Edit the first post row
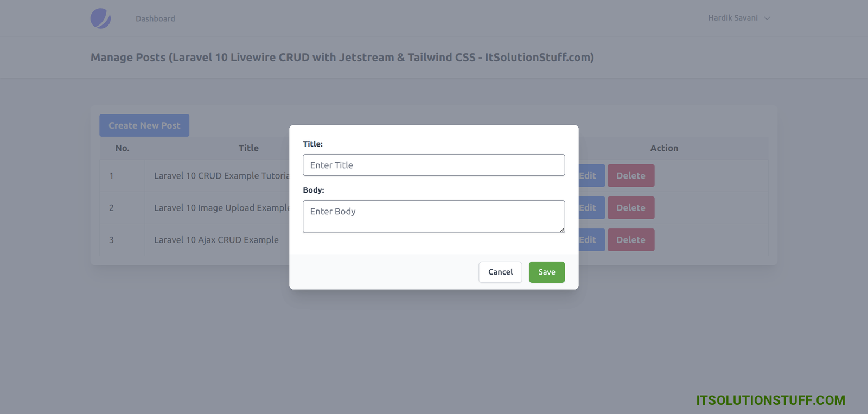 [591, 176]
